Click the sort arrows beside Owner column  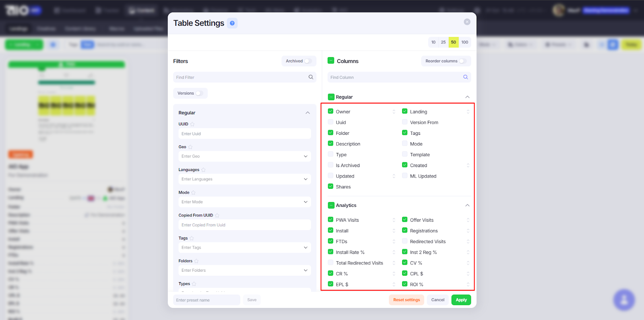point(394,112)
